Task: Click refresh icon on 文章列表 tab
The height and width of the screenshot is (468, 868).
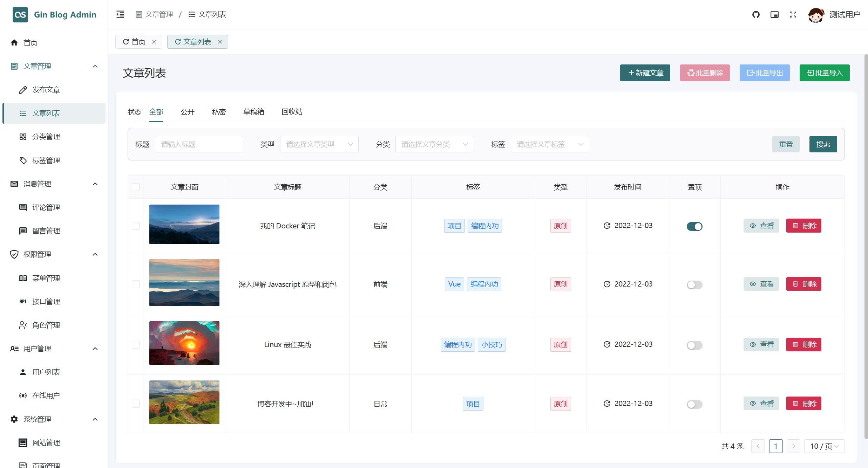Action: pos(178,42)
